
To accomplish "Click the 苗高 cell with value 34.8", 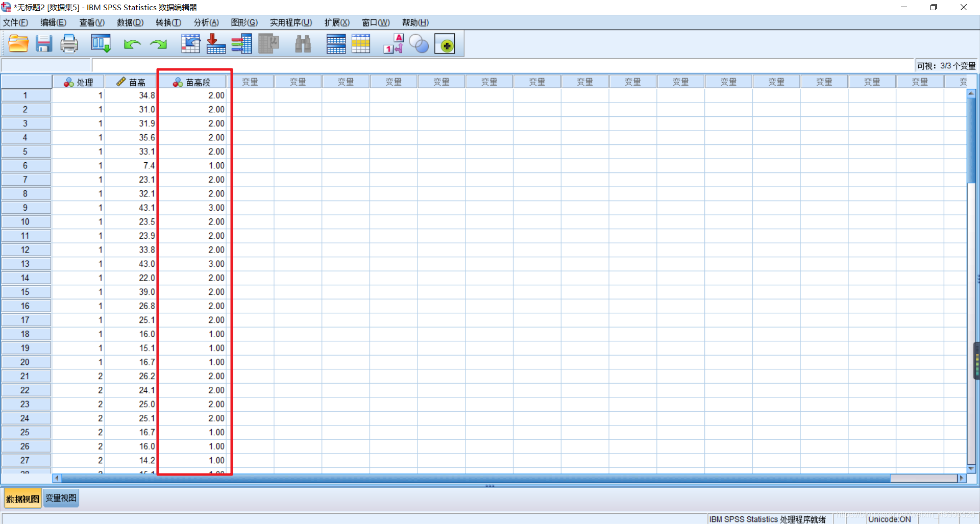I will coord(131,95).
